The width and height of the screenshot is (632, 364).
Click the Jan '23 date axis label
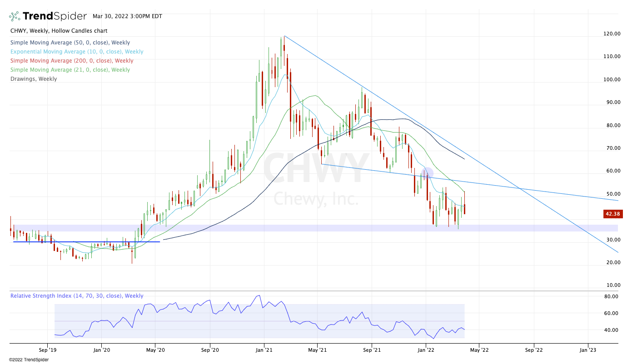click(588, 350)
